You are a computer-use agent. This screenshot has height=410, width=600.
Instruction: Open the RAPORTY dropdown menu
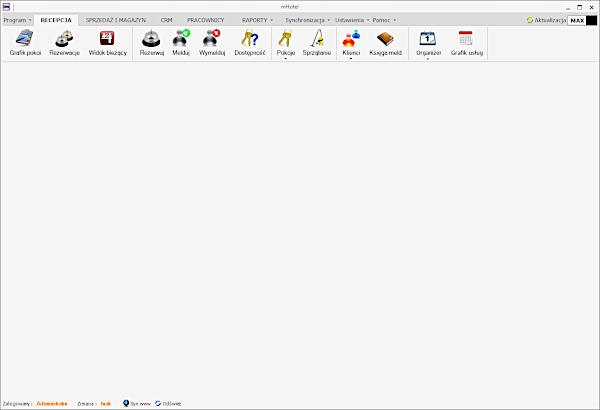click(x=257, y=20)
